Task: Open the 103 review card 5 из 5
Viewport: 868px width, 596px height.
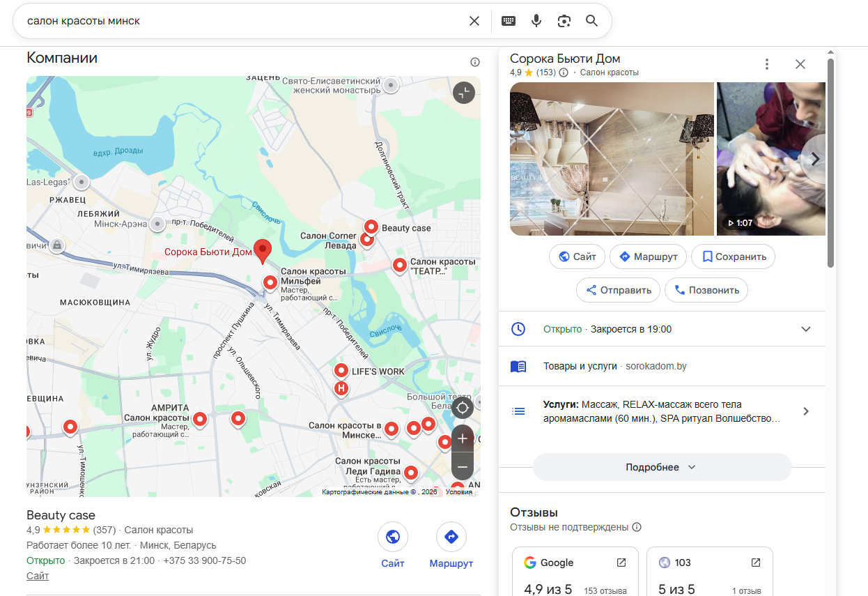Action: click(709, 572)
